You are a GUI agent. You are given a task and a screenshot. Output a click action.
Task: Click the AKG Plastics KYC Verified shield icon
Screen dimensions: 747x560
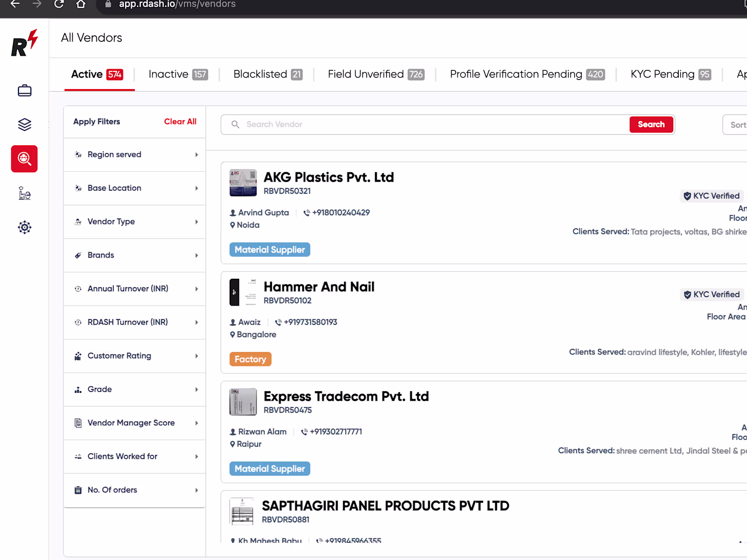(687, 196)
